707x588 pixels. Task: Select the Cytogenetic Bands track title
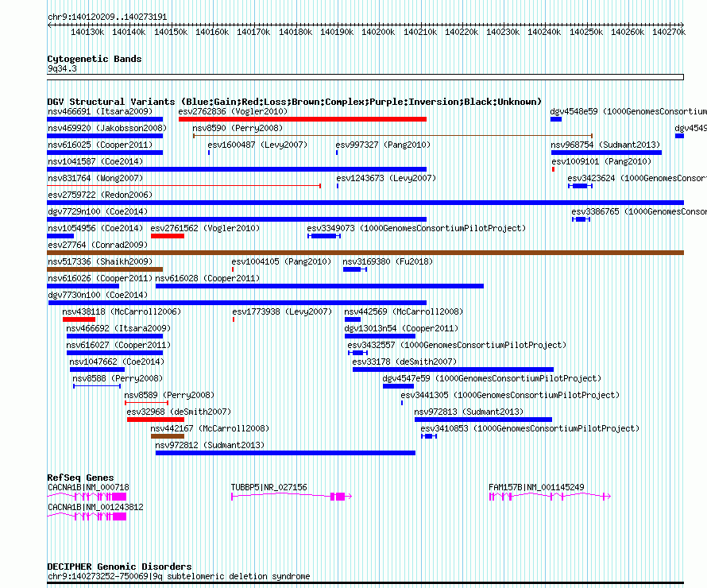[x=95, y=59]
